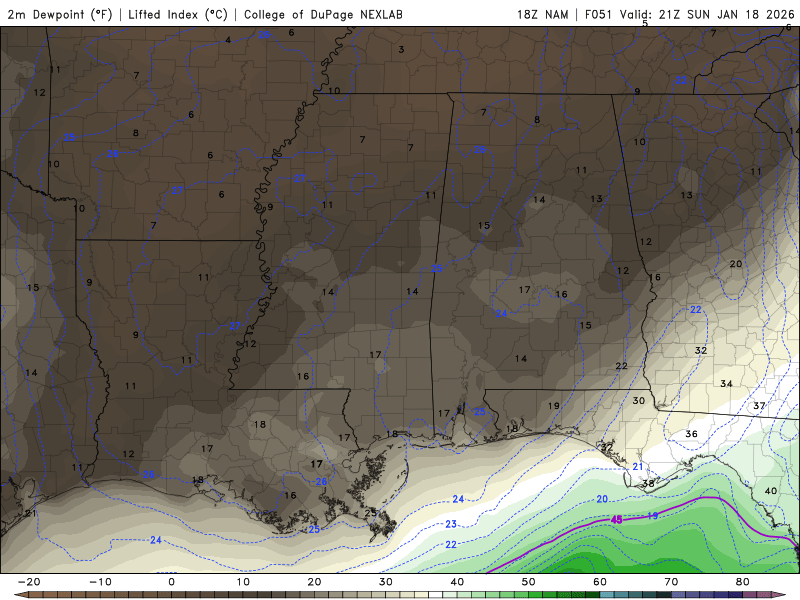This screenshot has height=600, width=800.
Task: Click the right arrow end of color bar
Action: tap(778, 595)
